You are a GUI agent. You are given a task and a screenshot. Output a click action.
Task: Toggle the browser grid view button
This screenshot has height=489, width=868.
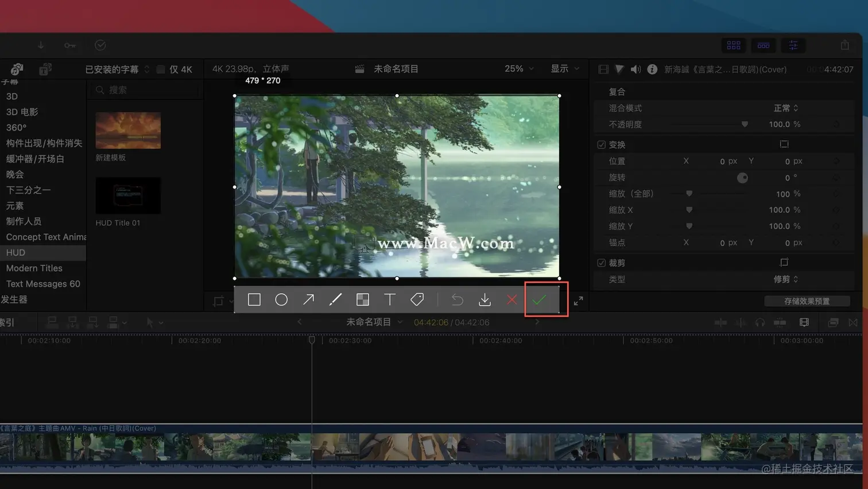734,45
